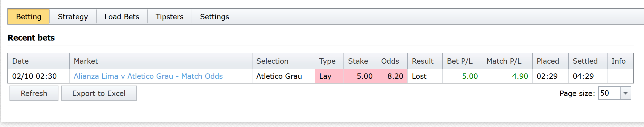The width and height of the screenshot is (644, 127).
Task: Select the pink Lay type cell
Action: pos(329,76)
